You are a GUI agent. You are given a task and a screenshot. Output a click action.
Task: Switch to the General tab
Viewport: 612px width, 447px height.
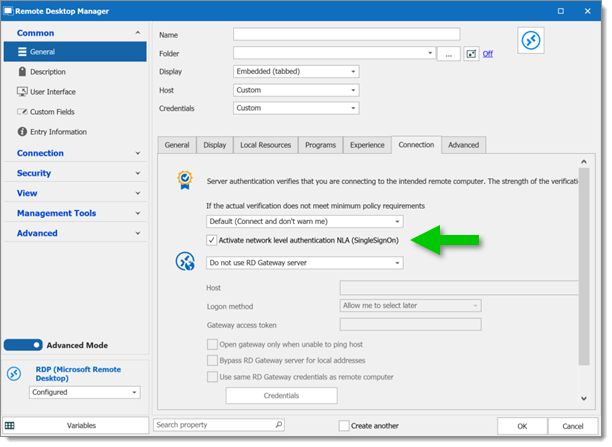[x=177, y=145]
